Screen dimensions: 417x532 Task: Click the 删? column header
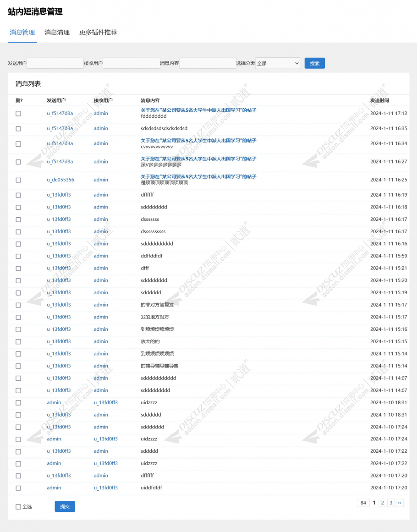pos(19,100)
